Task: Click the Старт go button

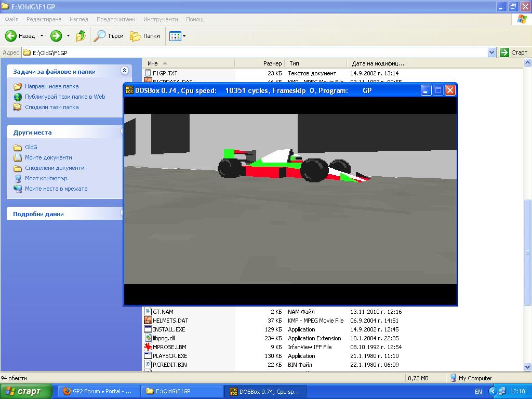Action: [x=514, y=52]
